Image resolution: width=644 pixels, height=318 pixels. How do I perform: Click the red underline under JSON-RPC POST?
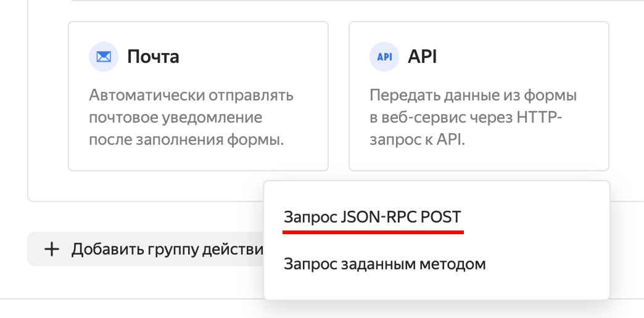373,232
